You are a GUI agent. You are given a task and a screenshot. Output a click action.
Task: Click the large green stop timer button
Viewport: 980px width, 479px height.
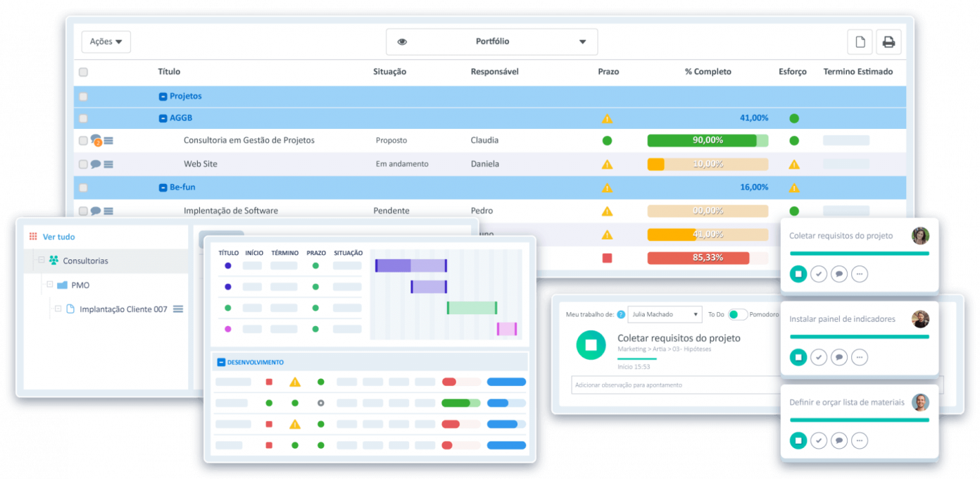[591, 344]
